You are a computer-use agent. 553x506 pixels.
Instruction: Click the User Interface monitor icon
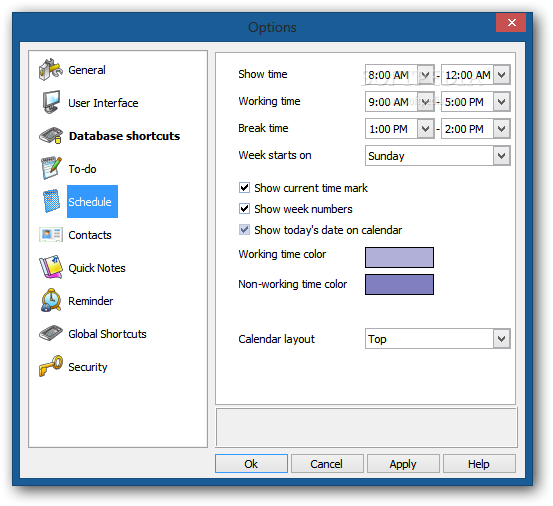(x=51, y=102)
